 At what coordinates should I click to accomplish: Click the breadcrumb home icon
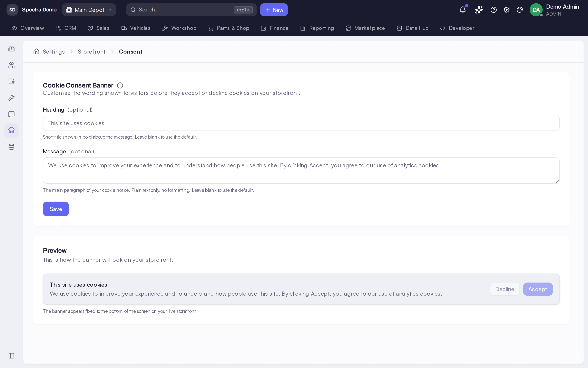pyautogui.click(x=36, y=51)
